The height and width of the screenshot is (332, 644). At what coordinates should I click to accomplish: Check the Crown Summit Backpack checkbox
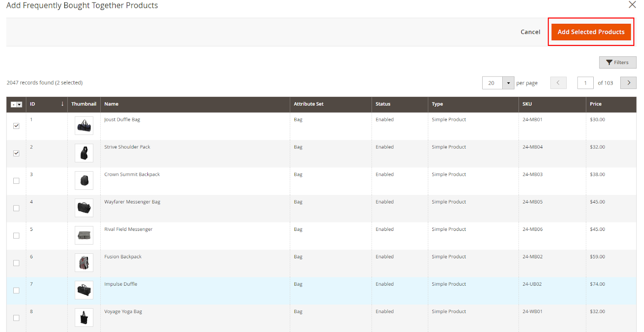pyautogui.click(x=17, y=181)
